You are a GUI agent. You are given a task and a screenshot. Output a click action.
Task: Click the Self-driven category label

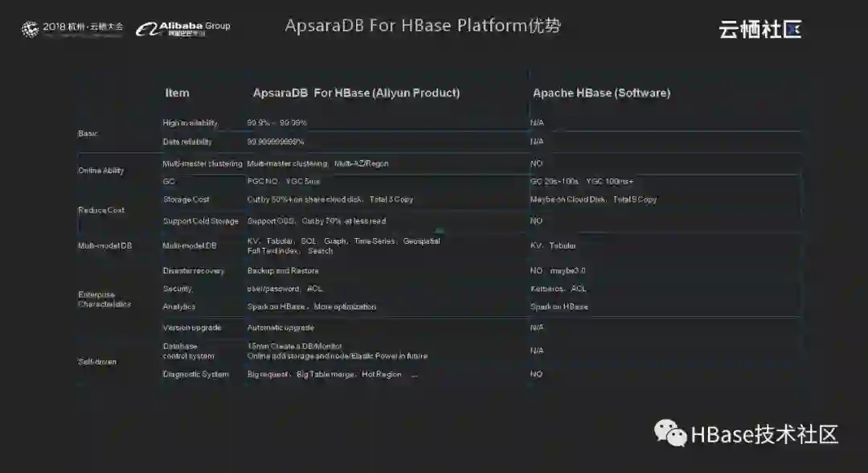pos(96,361)
